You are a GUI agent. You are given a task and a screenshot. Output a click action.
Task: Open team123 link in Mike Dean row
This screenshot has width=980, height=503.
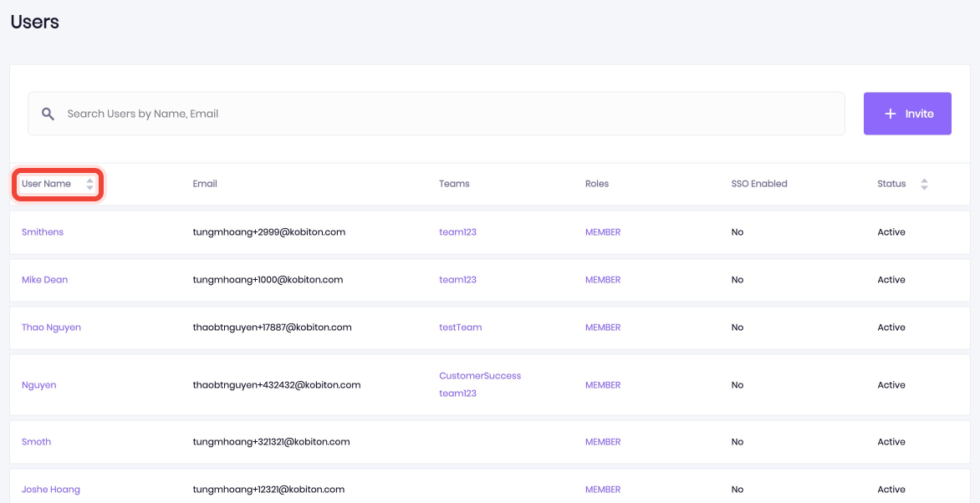(x=457, y=279)
